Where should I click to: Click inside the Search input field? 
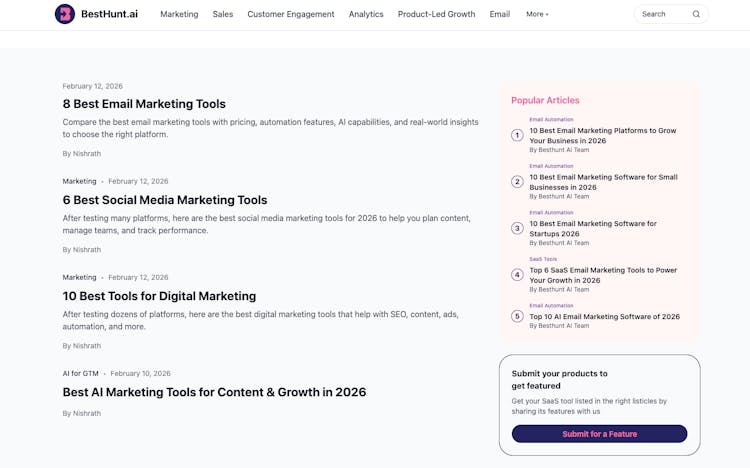point(662,14)
